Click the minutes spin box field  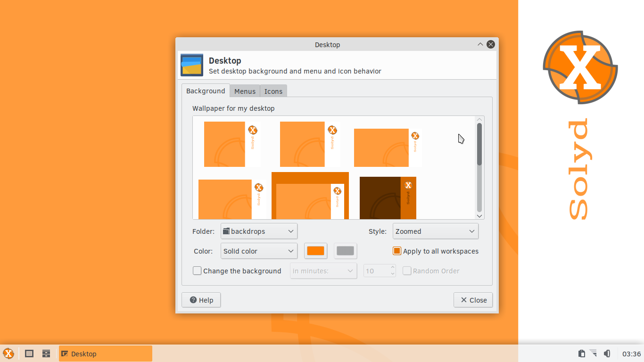[376, 271]
